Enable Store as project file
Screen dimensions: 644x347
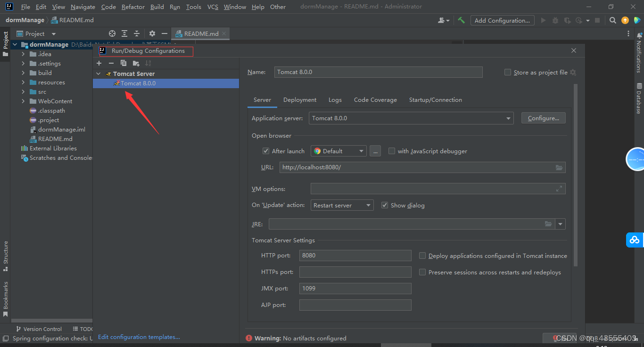click(x=508, y=72)
